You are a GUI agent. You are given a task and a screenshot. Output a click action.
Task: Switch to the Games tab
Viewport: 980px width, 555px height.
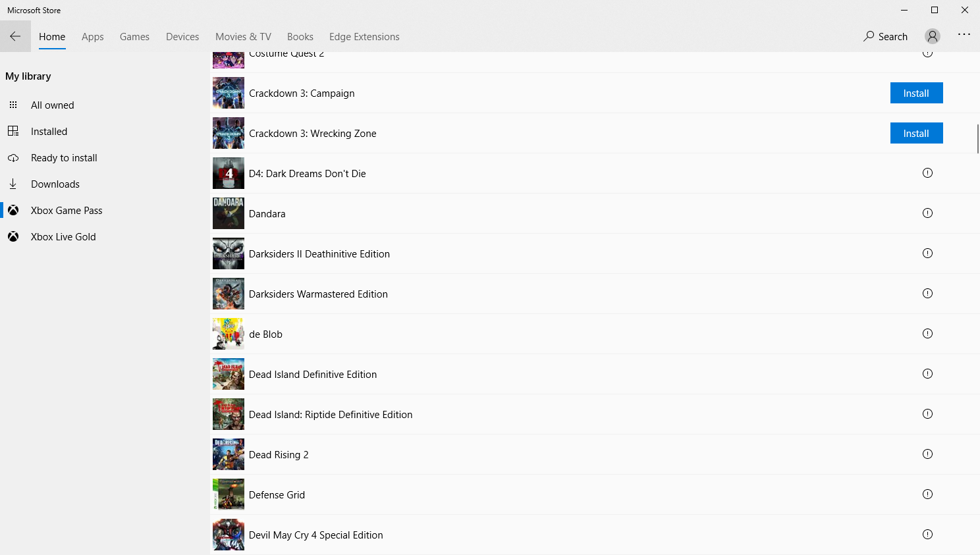[x=134, y=37]
